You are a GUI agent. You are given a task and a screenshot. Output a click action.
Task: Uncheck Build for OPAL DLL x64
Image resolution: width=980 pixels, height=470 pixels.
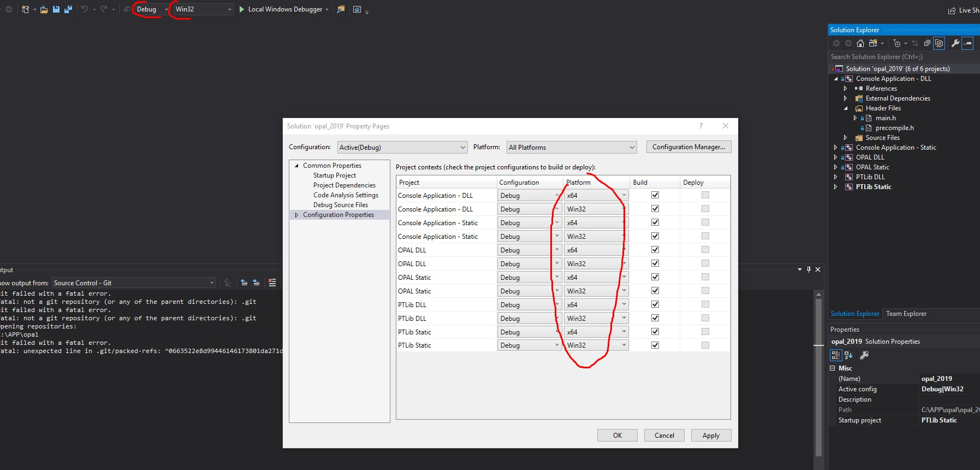(655, 250)
